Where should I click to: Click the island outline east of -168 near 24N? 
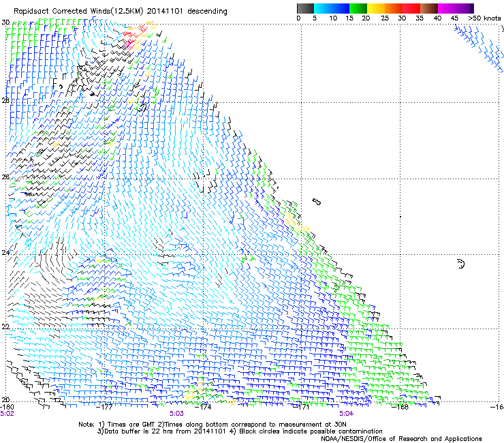461,264
